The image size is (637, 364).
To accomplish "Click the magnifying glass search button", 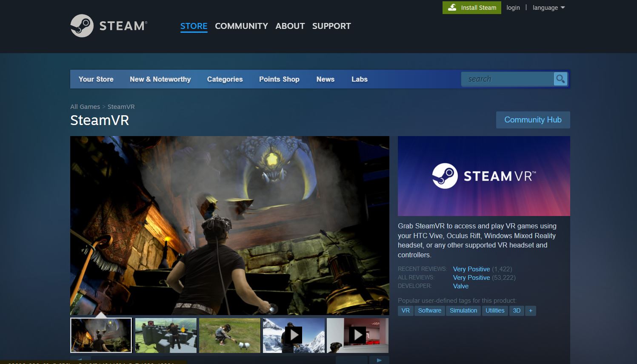I will [560, 79].
